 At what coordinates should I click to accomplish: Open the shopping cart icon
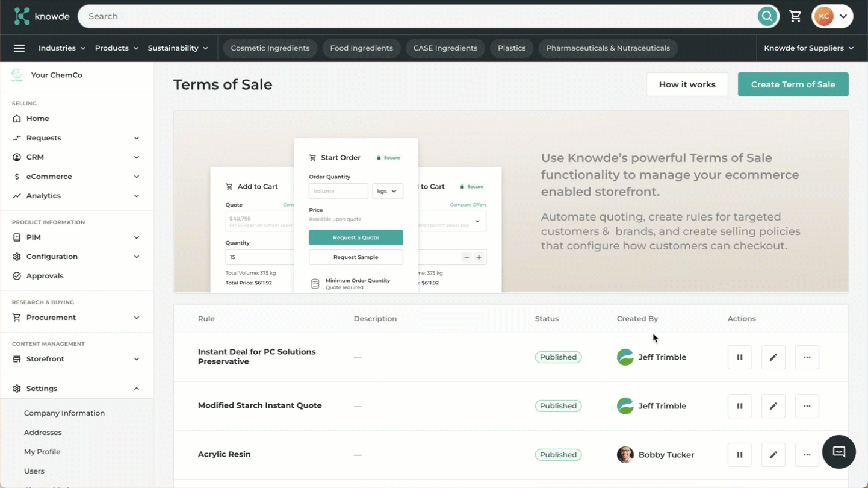click(x=795, y=16)
